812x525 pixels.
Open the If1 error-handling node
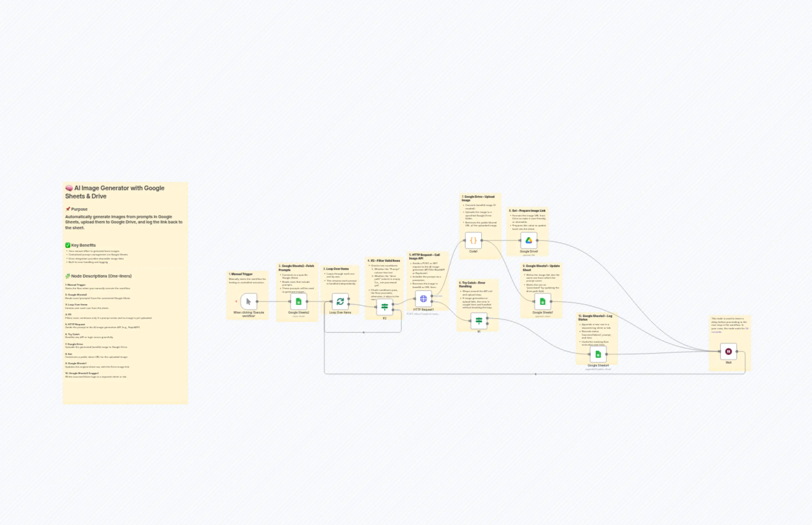[479, 321]
